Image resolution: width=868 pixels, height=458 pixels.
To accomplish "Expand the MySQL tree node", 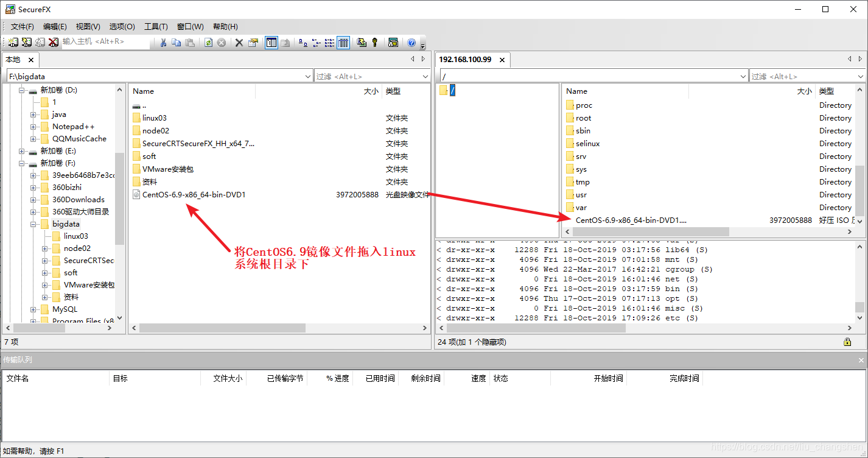I will click(x=33, y=309).
